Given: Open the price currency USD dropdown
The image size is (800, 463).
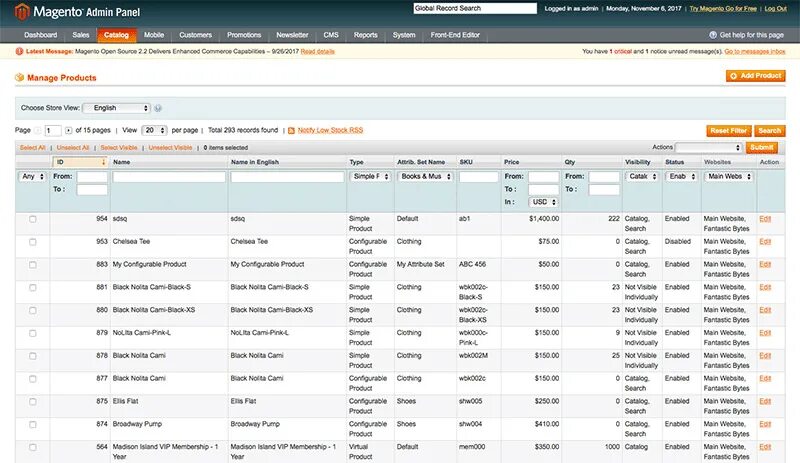Looking at the screenshot, I should tap(544, 202).
